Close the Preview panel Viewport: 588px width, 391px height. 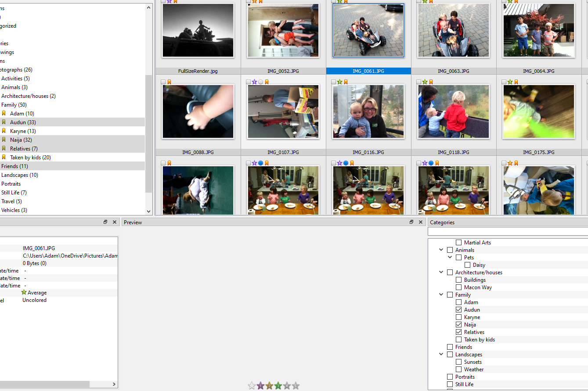[421, 222]
